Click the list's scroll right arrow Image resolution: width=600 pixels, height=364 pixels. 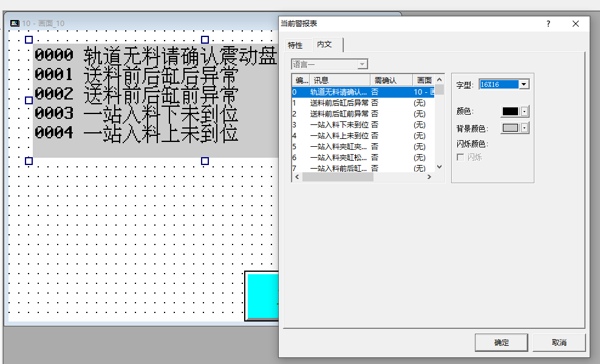coord(429,177)
